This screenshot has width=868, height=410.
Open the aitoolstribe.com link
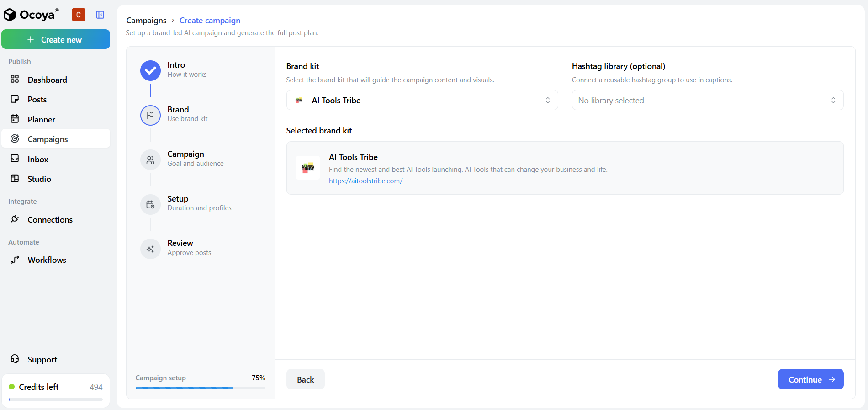point(365,181)
